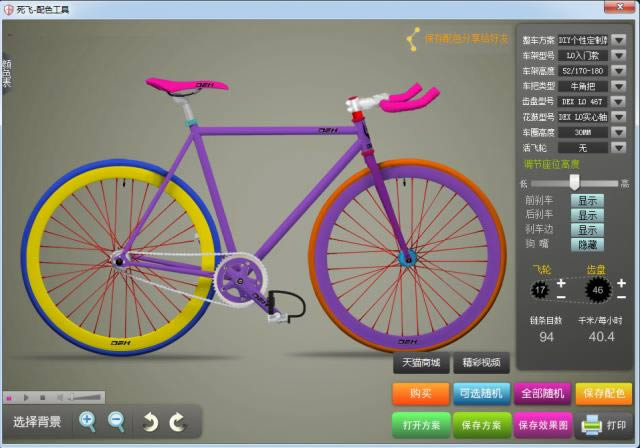Click the speed value 40.4
The width and height of the screenshot is (640, 448).
[602, 337]
